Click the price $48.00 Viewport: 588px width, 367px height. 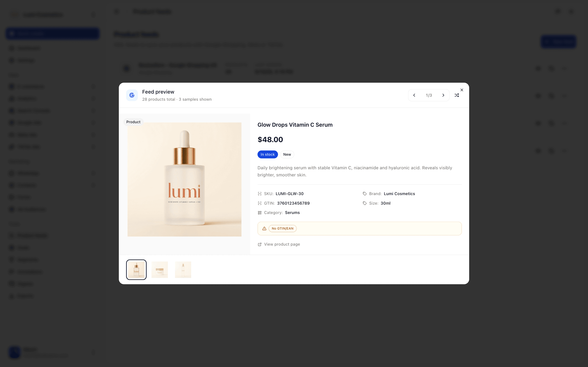pos(270,140)
